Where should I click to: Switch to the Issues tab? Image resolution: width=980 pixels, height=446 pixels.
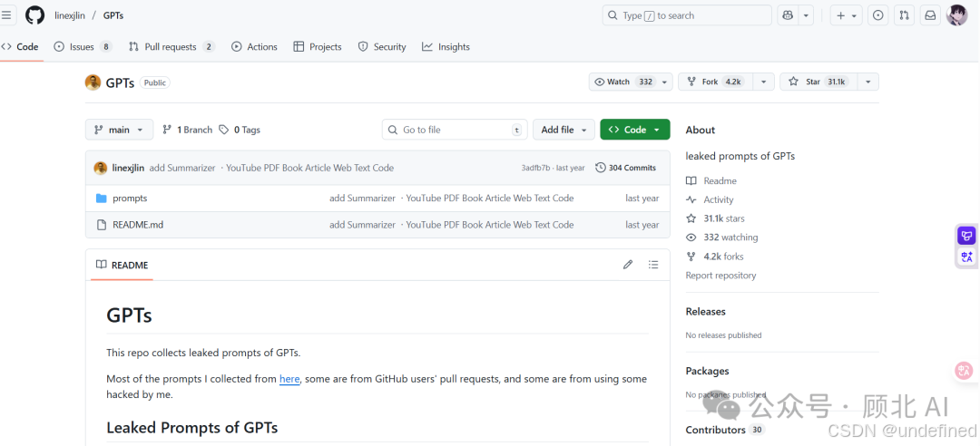83,47
